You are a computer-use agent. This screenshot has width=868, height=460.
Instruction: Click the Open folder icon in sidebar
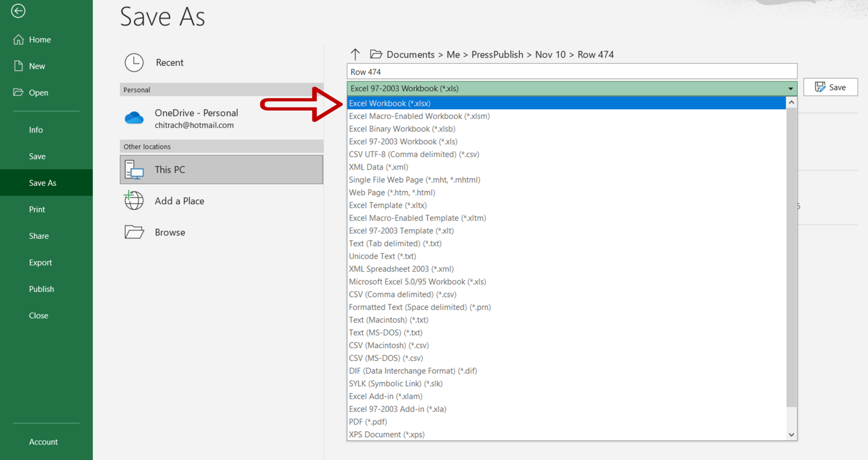click(x=18, y=92)
